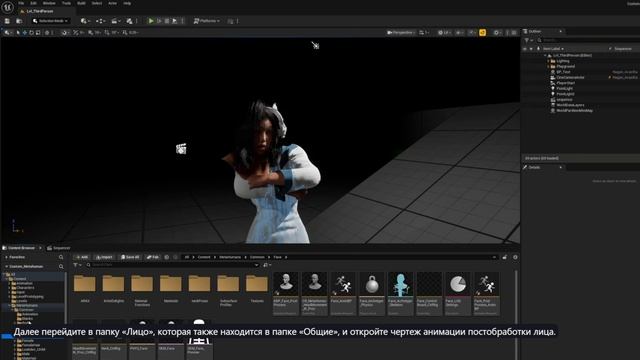The width and height of the screenshot is (640, 360).
Task: Open the Help menu
Action: (127, 3)
